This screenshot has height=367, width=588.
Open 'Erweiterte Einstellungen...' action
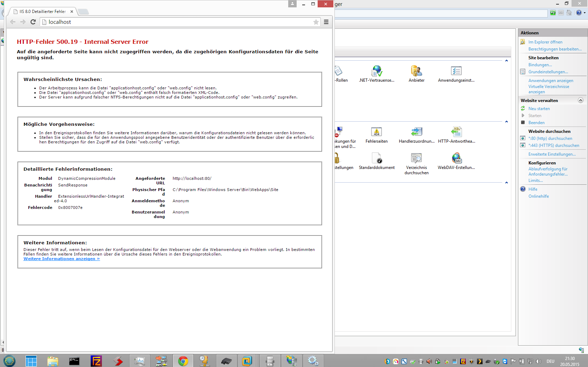(552, 154)
